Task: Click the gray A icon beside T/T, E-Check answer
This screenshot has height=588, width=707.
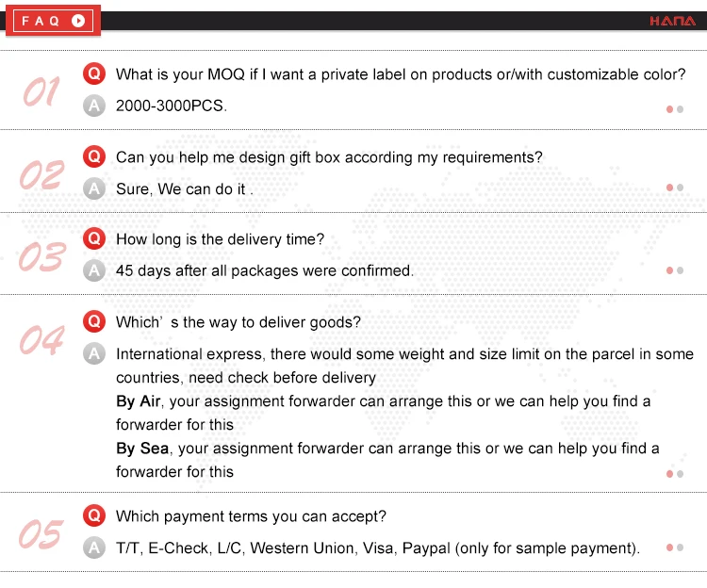Action: click(94, 547)
